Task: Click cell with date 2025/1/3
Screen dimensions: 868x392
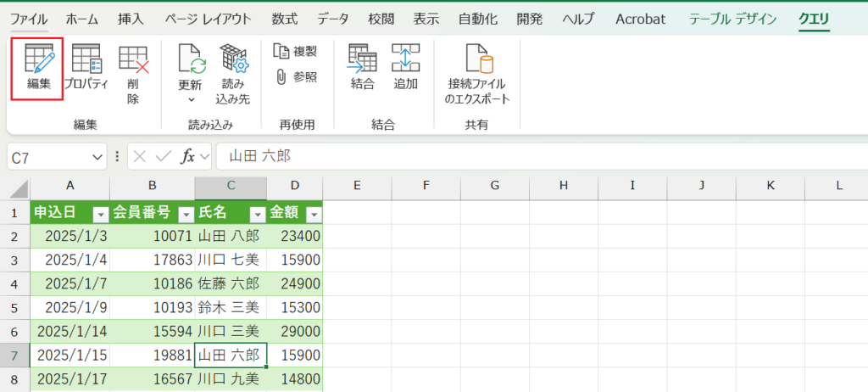Action: pyautogui.click(x=70, y=236)
